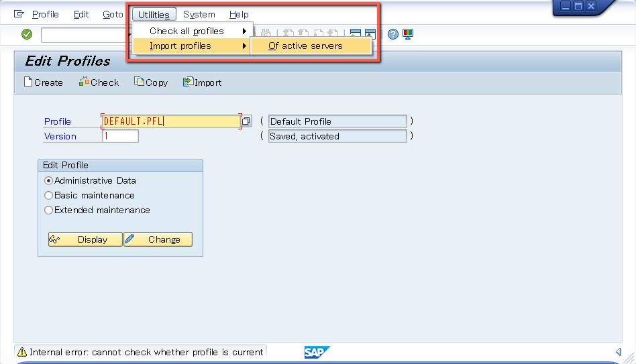Click the Display button
The width and height of the screenshot is (636, 364).
tap(85, 239)
